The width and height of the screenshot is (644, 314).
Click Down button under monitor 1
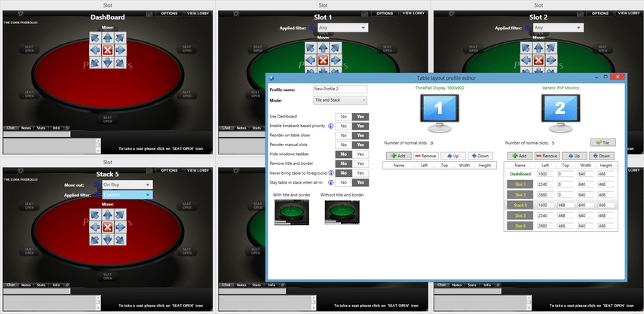click(480, 156)
